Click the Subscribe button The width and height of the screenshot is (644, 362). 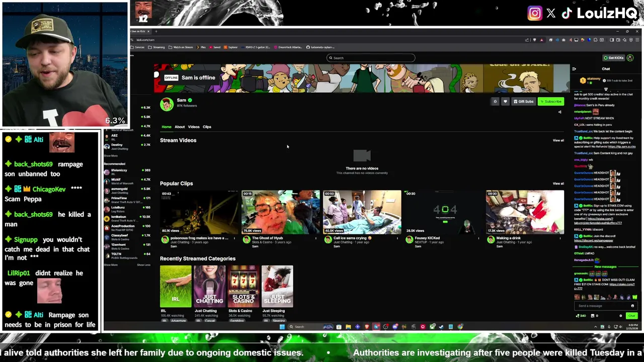coord(550,102)
